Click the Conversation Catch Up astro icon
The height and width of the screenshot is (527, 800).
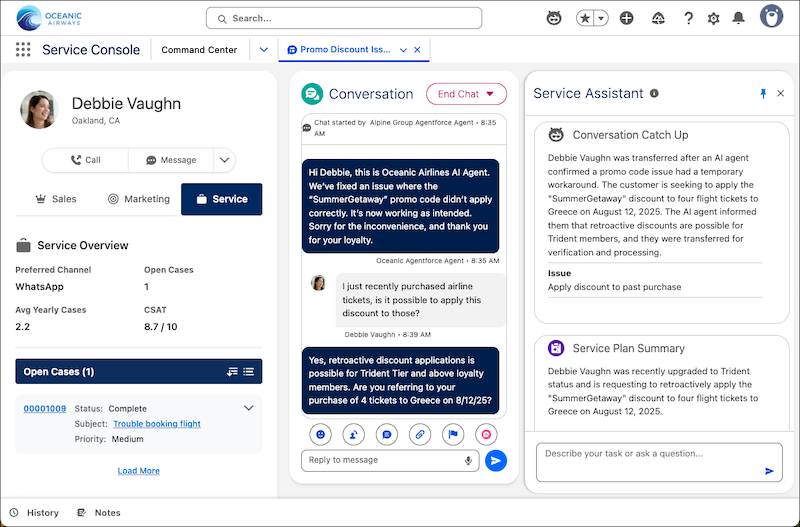click(556, 135)
